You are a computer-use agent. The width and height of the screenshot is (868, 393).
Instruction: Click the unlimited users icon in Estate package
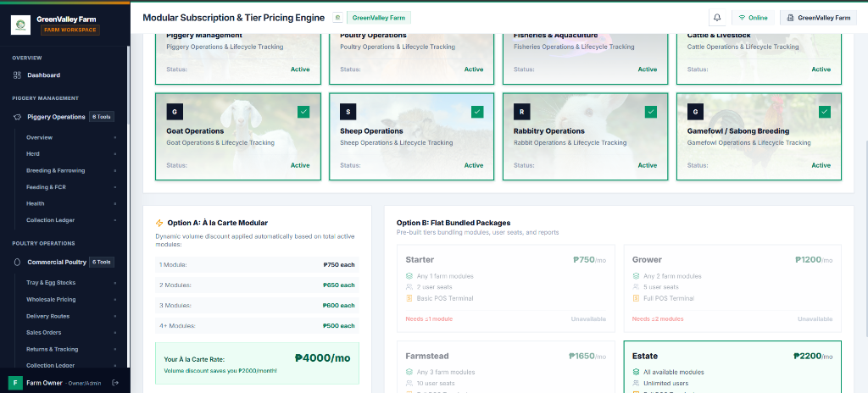coord(636,383)
